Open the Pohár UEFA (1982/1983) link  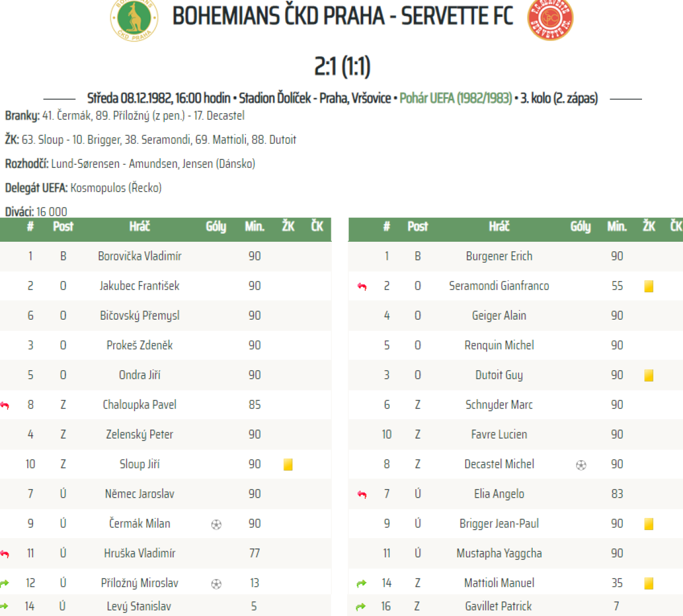[x=455, y=98]
